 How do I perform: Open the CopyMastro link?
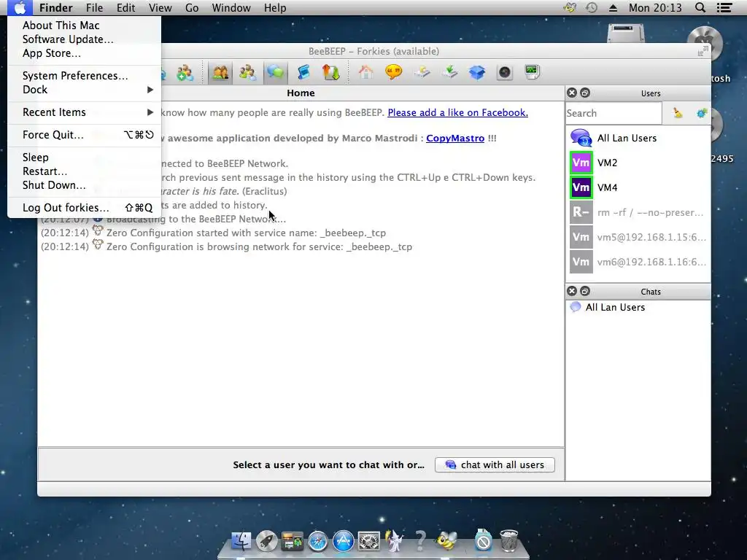tap(455, 138)
